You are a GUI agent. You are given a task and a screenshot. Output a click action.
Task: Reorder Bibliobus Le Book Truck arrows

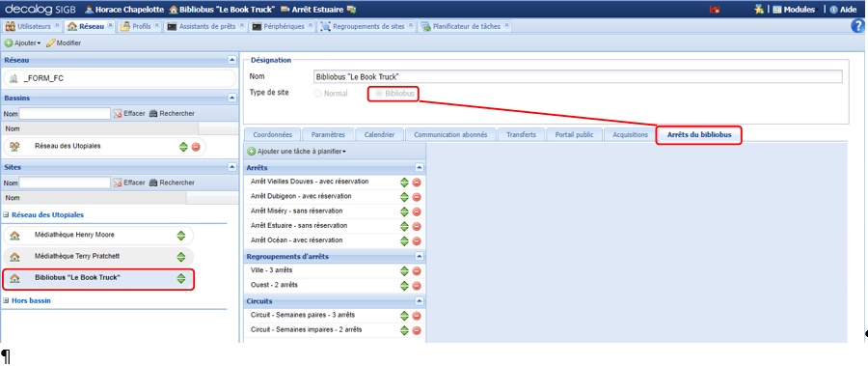pos(181,278)
